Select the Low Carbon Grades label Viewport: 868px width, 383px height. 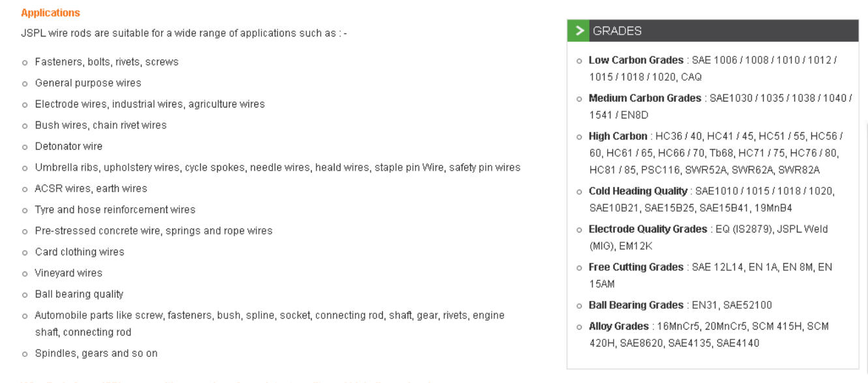click(x=636, y=61)
